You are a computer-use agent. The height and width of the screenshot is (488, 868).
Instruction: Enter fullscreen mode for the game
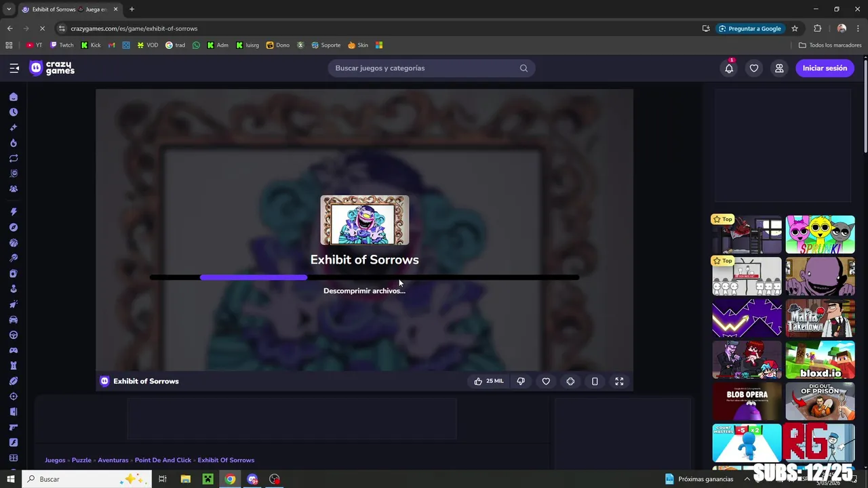pos(619,381)
